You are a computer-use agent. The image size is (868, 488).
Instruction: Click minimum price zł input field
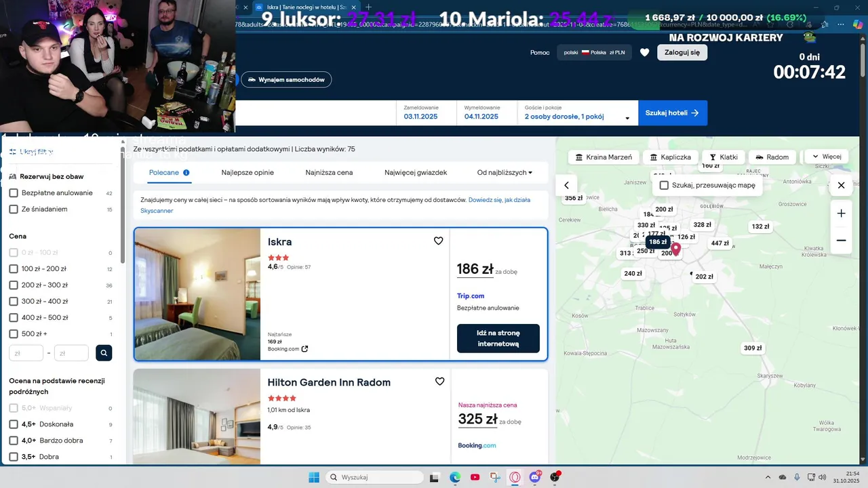click(x=26, y=353)
